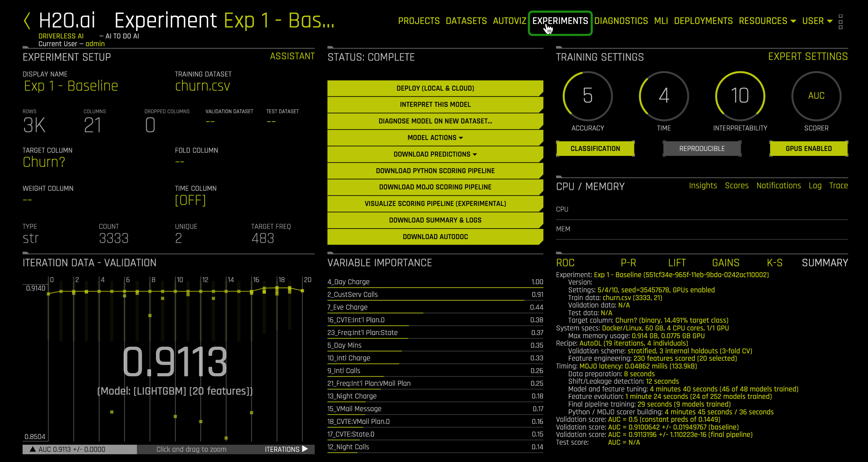Viewport: 868px width, 462px height.
Task: Switch to the LIFT tab
Action: pos(677,263)
